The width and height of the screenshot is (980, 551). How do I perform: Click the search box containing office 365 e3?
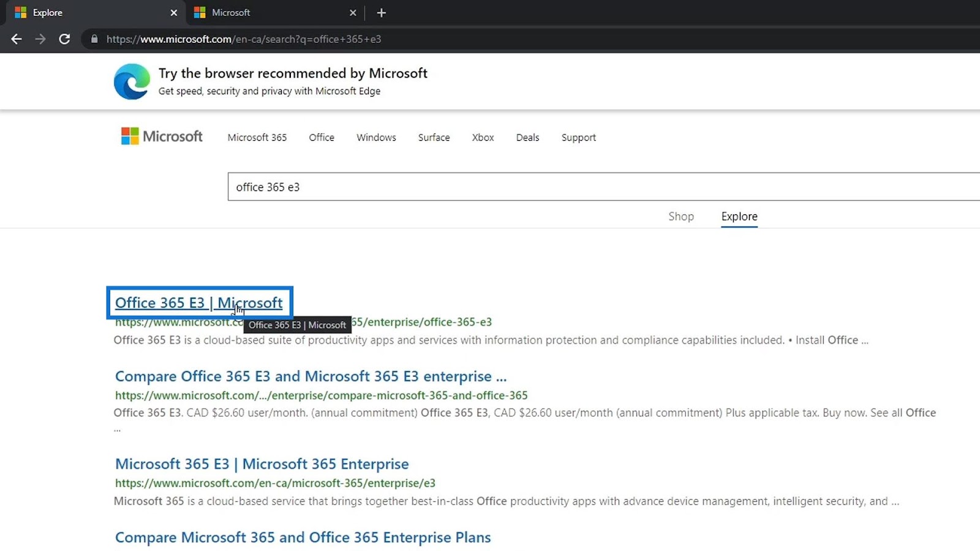point(604,187)
